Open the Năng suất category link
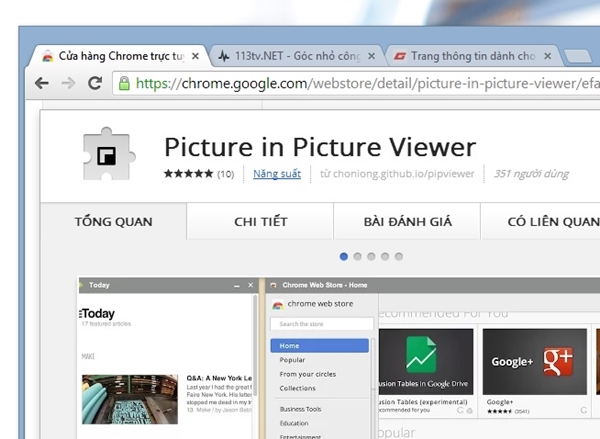This screenshot has height=439, width=600. click(x=277, y=174)
